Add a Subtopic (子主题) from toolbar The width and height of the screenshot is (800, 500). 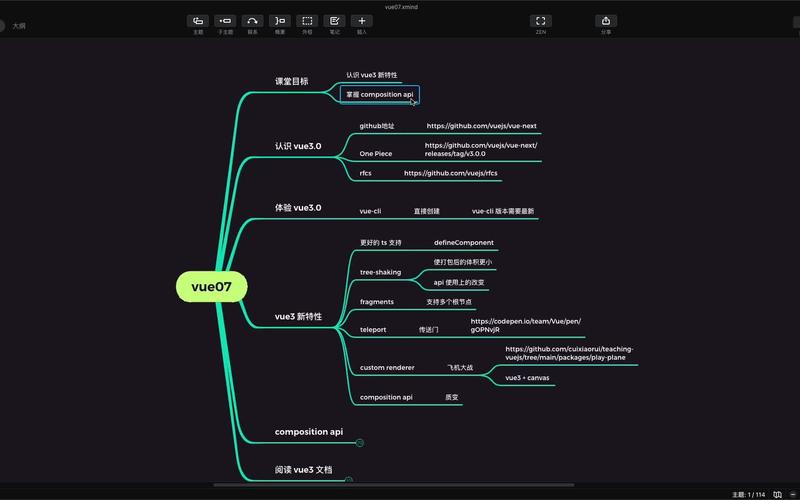pyautogui.click(x=225, y=21)
